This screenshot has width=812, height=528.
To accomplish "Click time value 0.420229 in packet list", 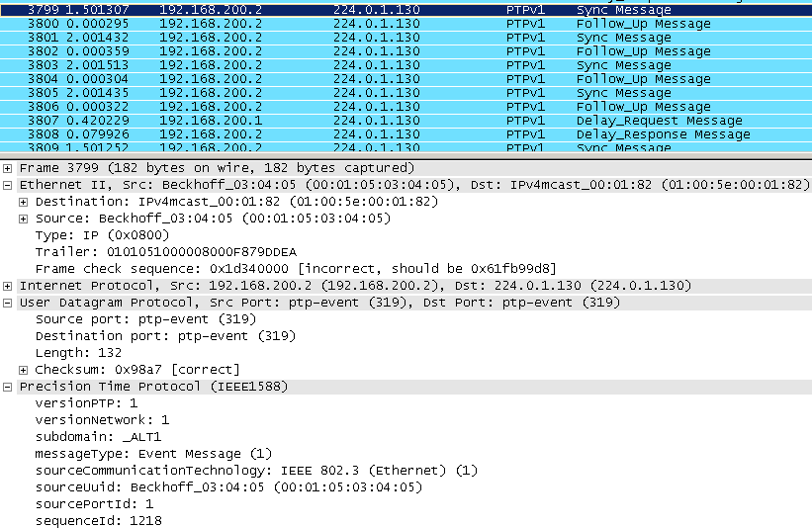I will (x=99, y=121).
